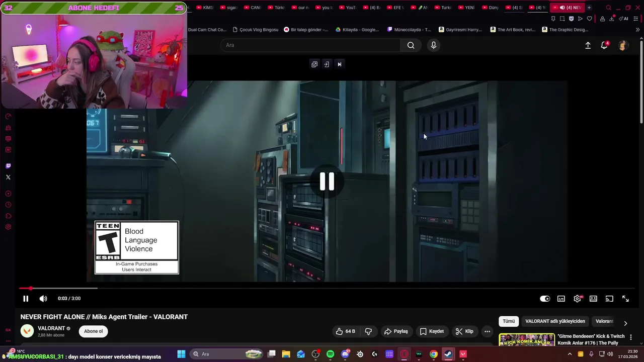Open GX Control speedometer sidebar icon

(x=8, y=116)
